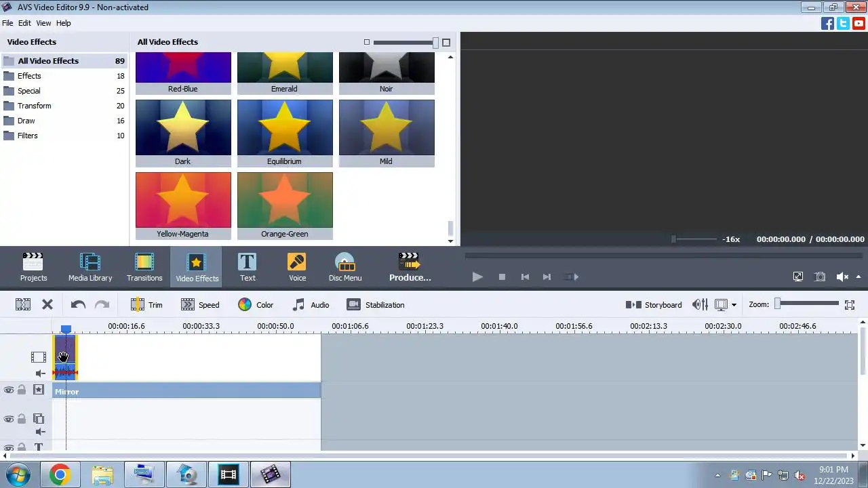Undo the last action
Viewport: 868px width, 488px height.
[78, 305]
